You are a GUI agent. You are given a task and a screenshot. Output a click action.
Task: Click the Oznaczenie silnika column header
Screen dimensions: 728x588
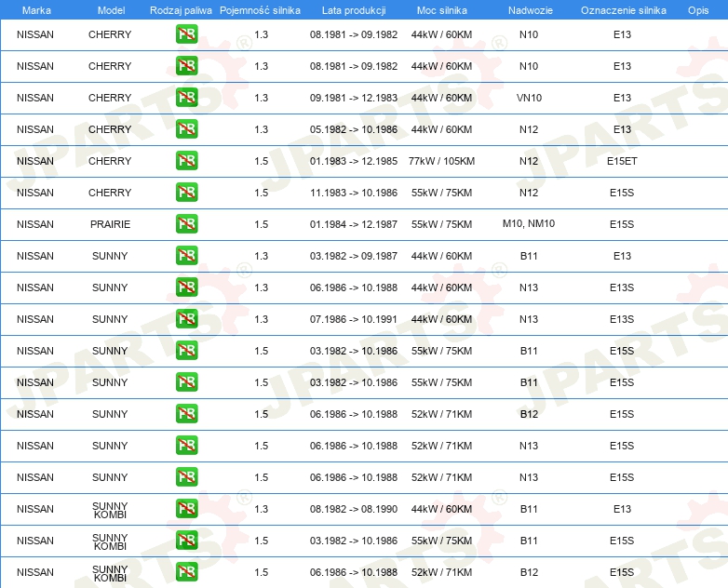click(623, 10)
